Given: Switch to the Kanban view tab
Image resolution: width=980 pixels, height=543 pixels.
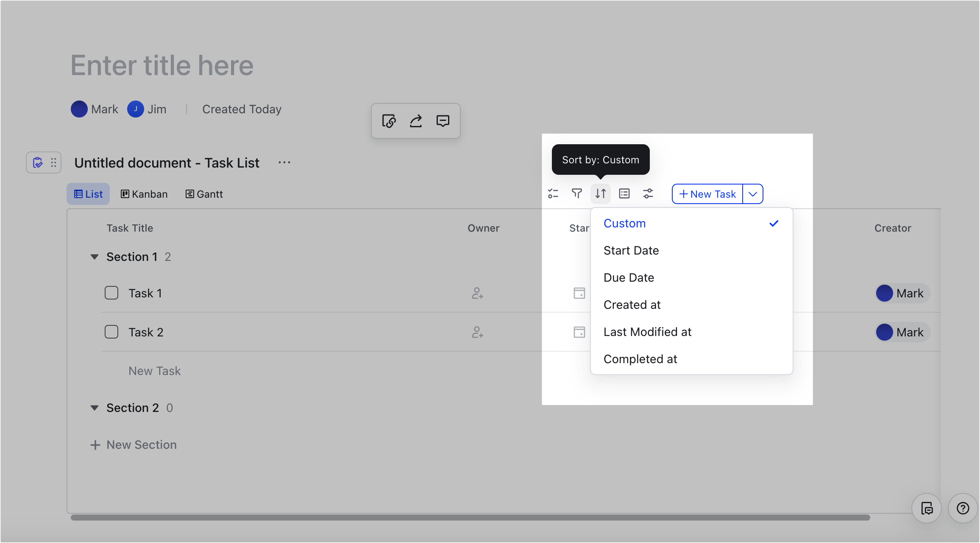Looking at the screenshot, I should 144,194.
